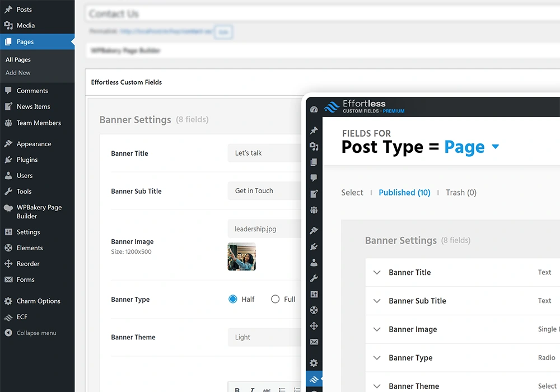Click the comments icon in the collapsed panel sidebar
This screenshot has width=560, height=392.
pos(314,178)
